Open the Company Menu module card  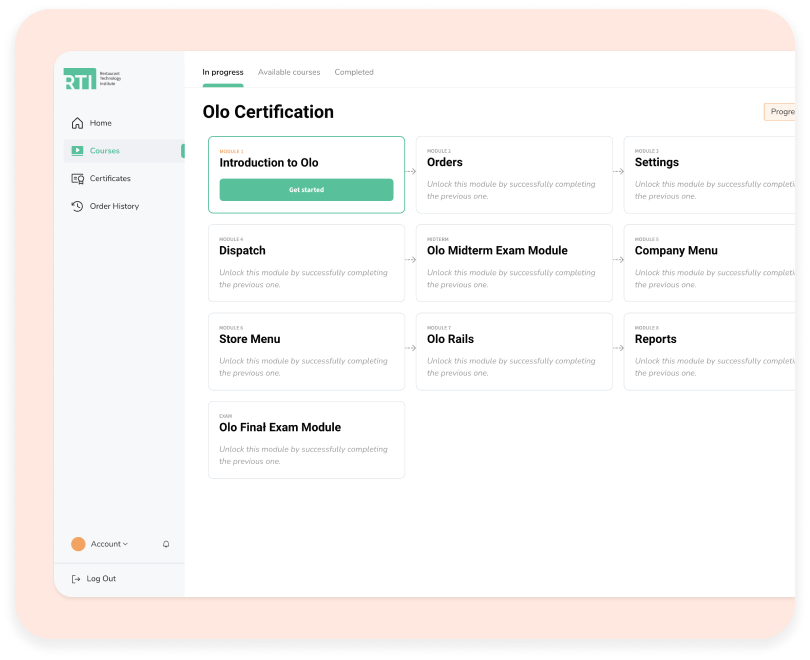point(709,263)
